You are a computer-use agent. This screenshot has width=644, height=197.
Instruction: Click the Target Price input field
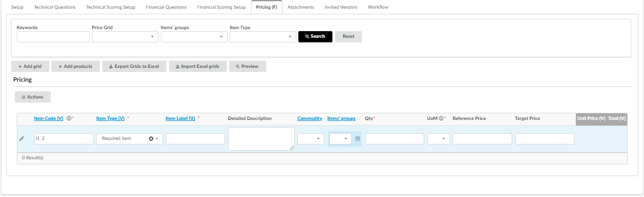(545, 139)
